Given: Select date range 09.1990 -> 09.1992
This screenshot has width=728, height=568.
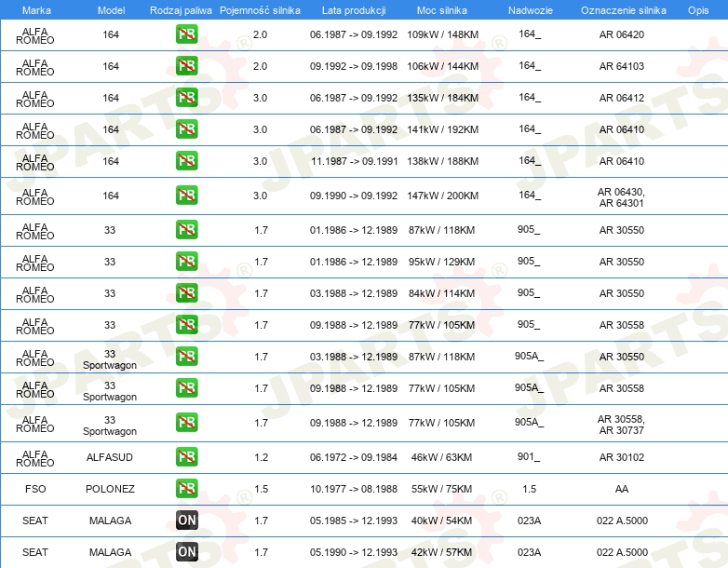Looking at the screenshot, I should [354, 196].
